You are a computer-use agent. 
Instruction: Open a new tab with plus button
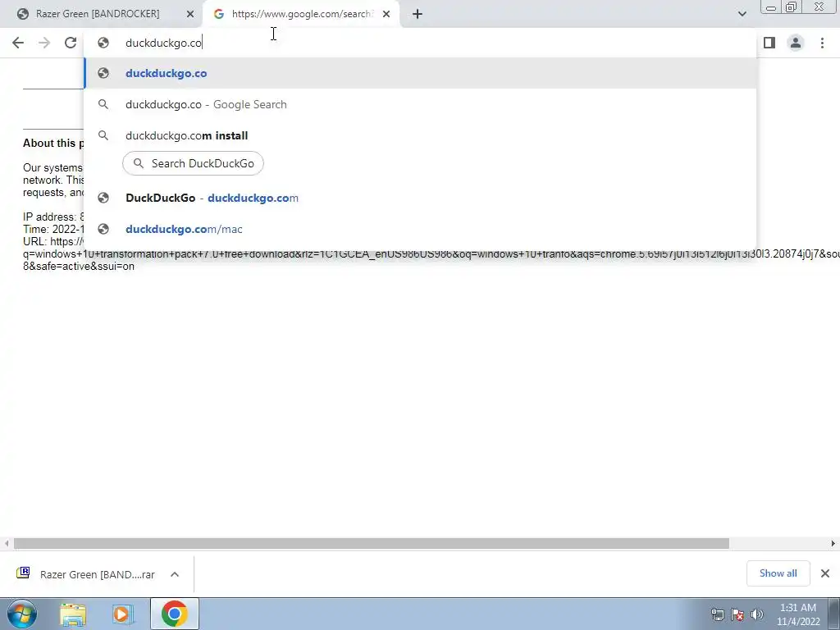pos(418,14)
